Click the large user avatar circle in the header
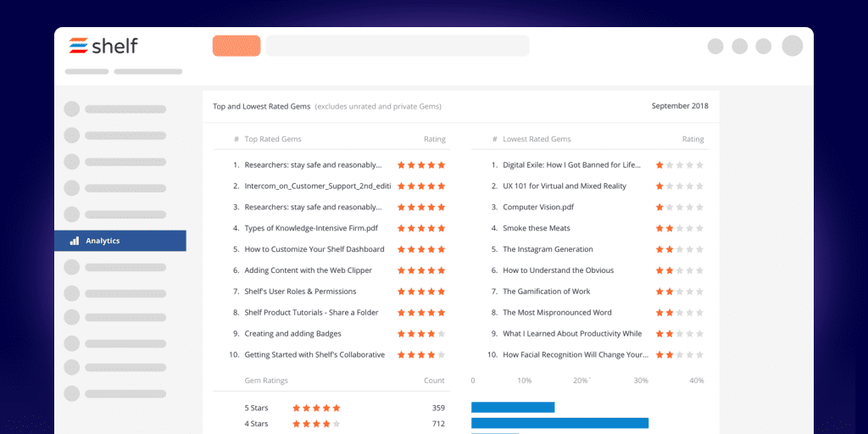868x434 pixels. [x=793, y=46]
